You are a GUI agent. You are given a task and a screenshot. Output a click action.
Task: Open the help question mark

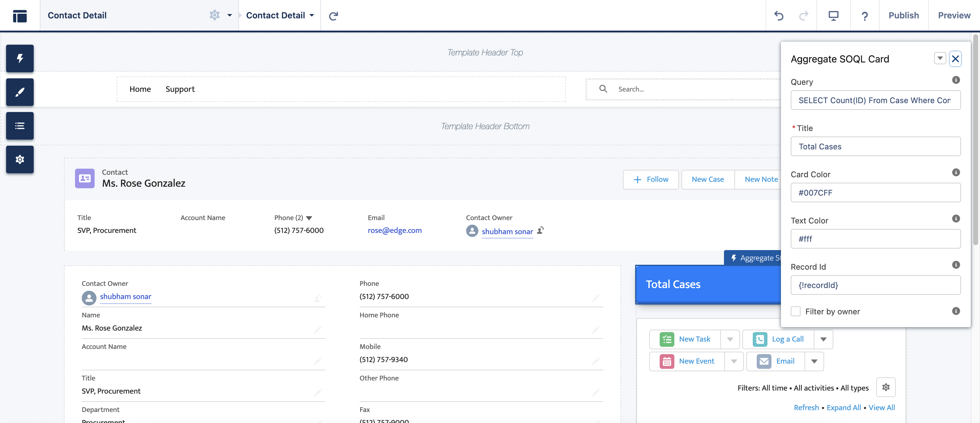[x=864, y=16]
